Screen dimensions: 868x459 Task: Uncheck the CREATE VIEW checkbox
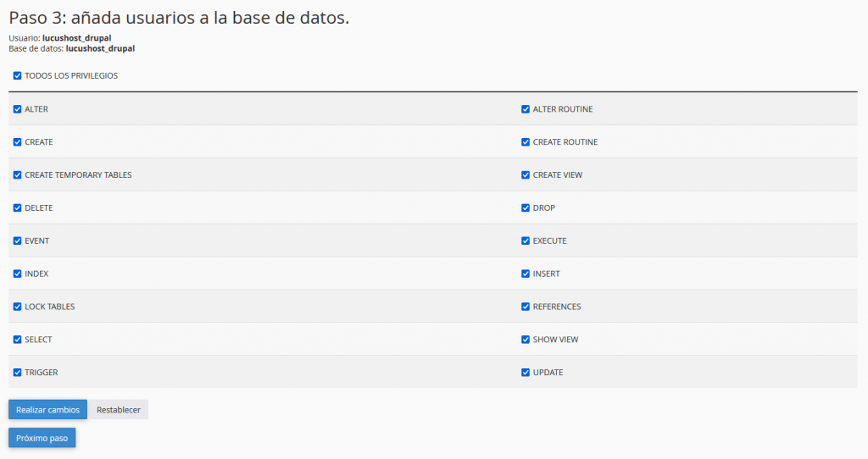coord(526,175)
